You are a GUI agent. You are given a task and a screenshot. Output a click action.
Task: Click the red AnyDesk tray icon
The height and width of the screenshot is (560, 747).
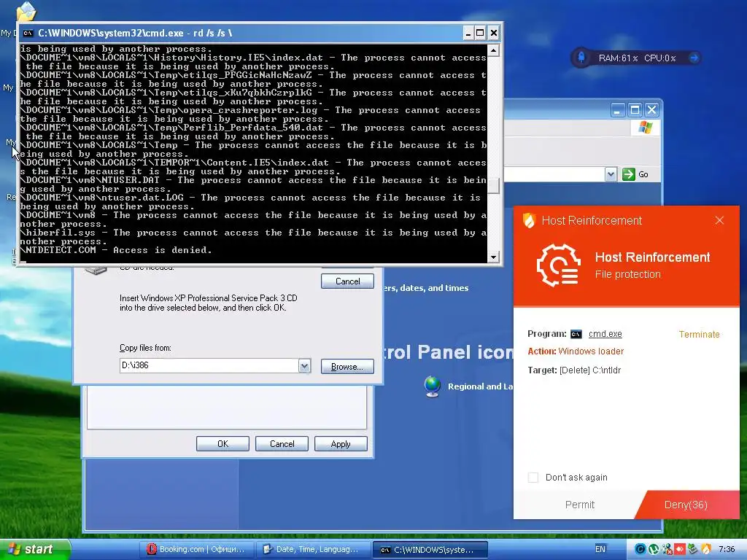point(679,549)
